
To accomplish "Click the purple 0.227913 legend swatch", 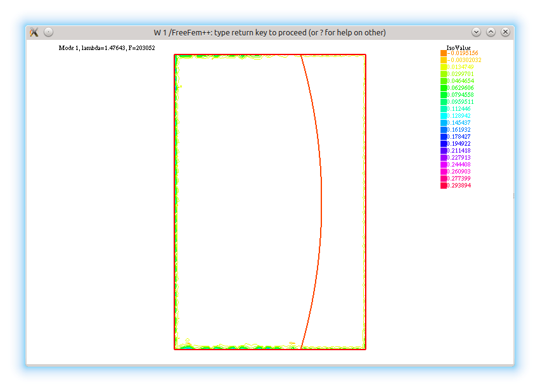I will [444, 158].
